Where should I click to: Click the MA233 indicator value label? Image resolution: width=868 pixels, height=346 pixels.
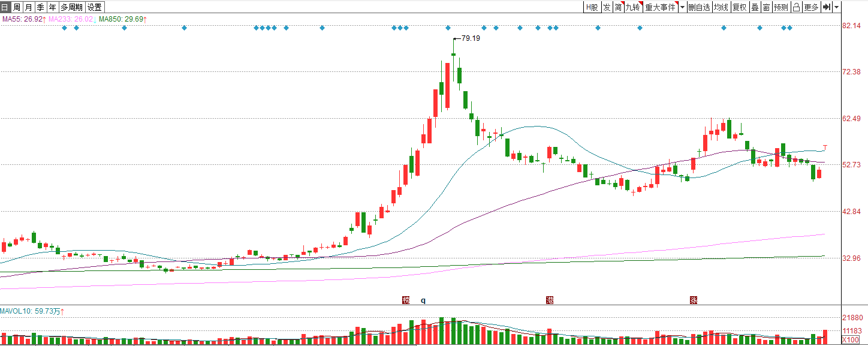pos(73,19)
